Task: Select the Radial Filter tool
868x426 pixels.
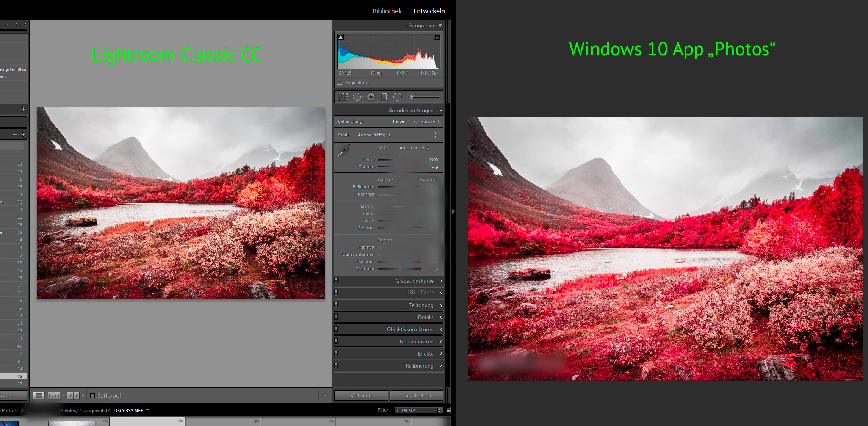Action: (x=397, y=97)
